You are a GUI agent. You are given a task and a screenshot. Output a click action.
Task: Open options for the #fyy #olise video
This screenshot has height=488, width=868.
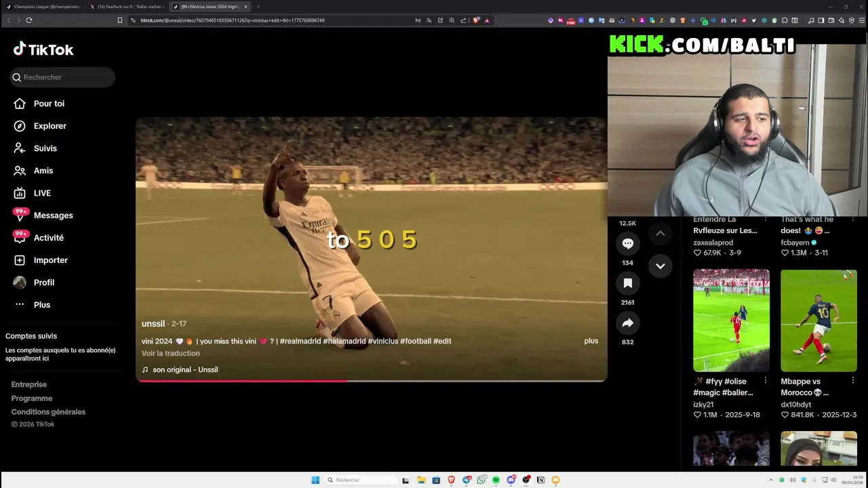(766, 381)
